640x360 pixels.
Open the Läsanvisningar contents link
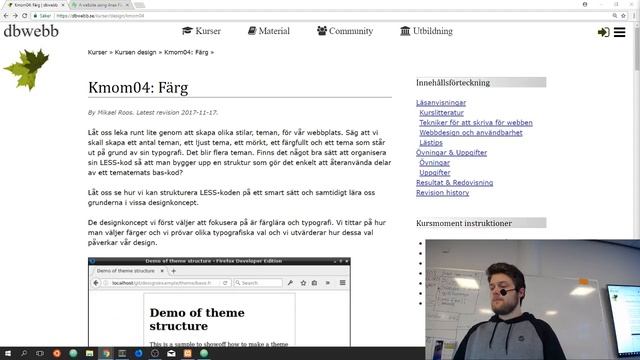(x=441, y=103)
